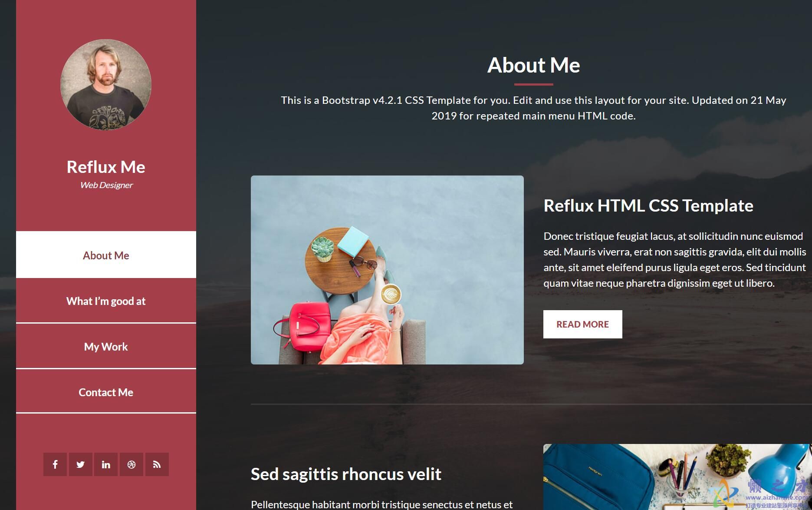Open the coffee table top-view image
The image size is (812, 510).
point(387,270)
